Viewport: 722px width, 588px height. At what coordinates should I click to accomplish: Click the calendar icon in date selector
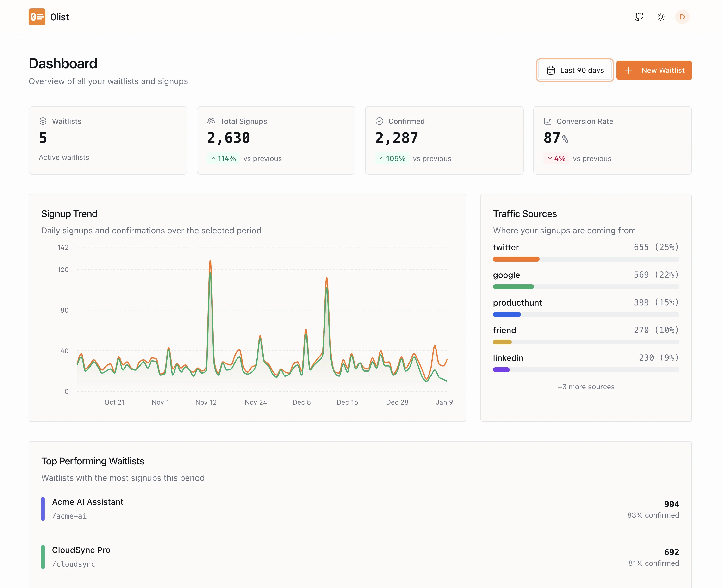coord(550,70)
